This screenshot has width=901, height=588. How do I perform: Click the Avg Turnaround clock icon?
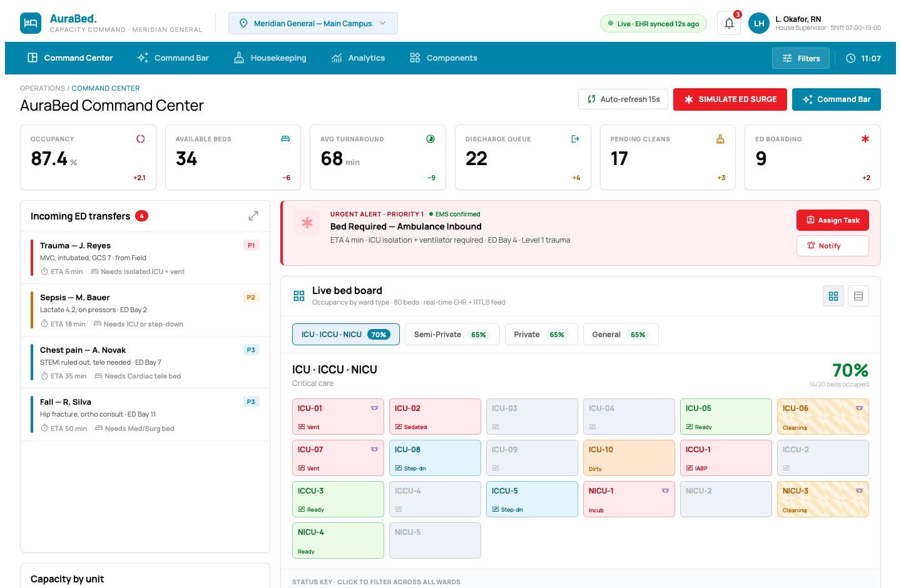pos(430,139)
